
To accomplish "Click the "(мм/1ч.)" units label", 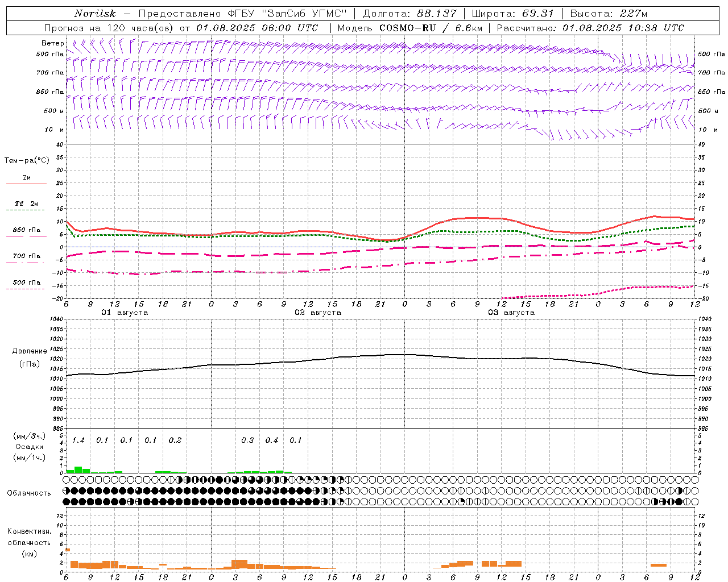I will coord(29,458).
